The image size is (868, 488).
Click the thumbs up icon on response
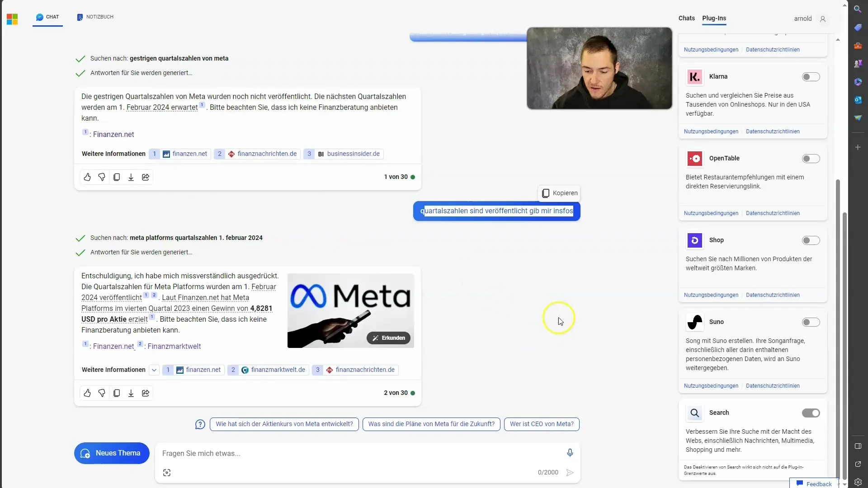pos(88,393)
